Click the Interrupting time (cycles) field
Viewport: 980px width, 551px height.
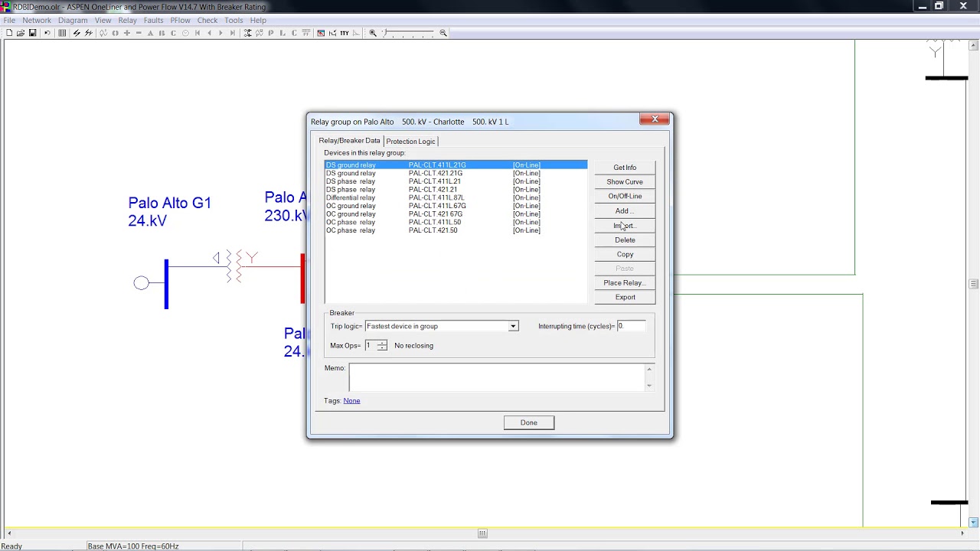(631, 327)
